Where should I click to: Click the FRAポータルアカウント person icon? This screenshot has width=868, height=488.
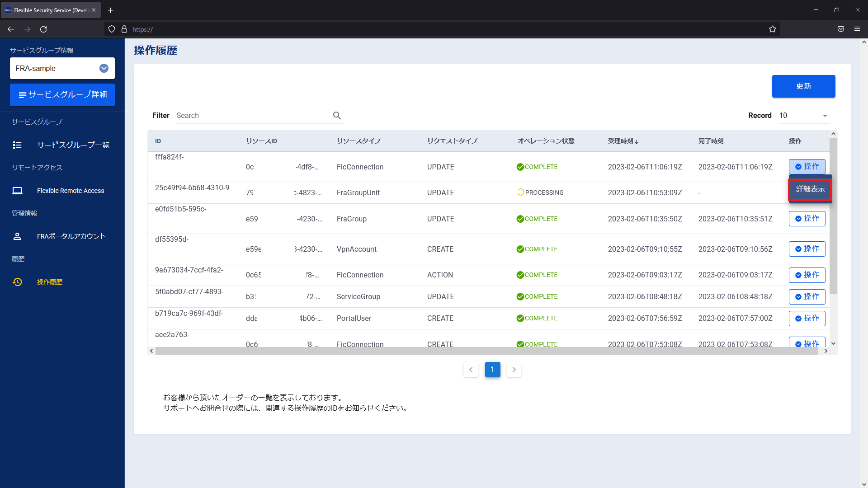17,236
